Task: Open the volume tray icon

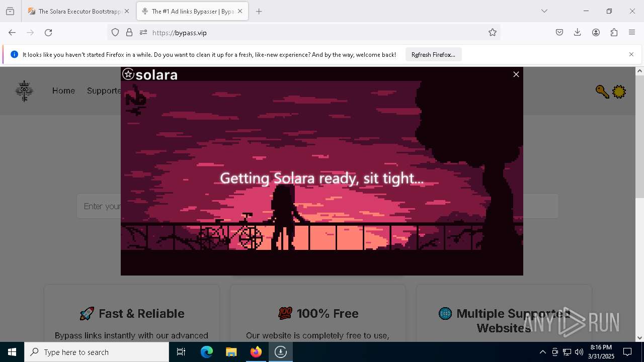Action: [579, 352]
